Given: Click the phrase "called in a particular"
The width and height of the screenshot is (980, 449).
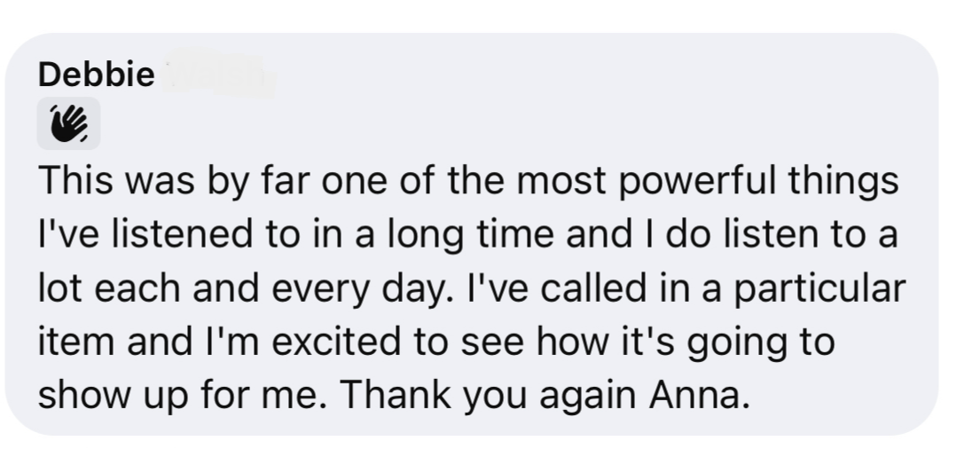Looking at the screenshot, I should coord(723,288).
